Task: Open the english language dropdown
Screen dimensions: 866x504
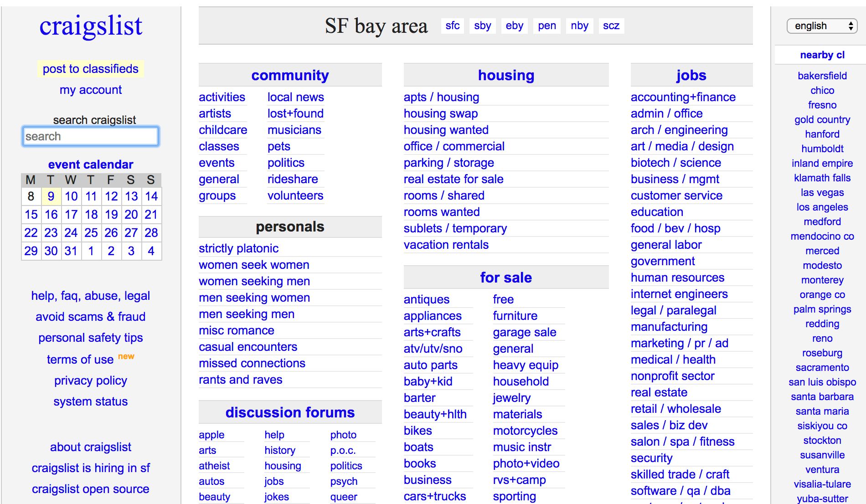Action: tap(822, 26)
